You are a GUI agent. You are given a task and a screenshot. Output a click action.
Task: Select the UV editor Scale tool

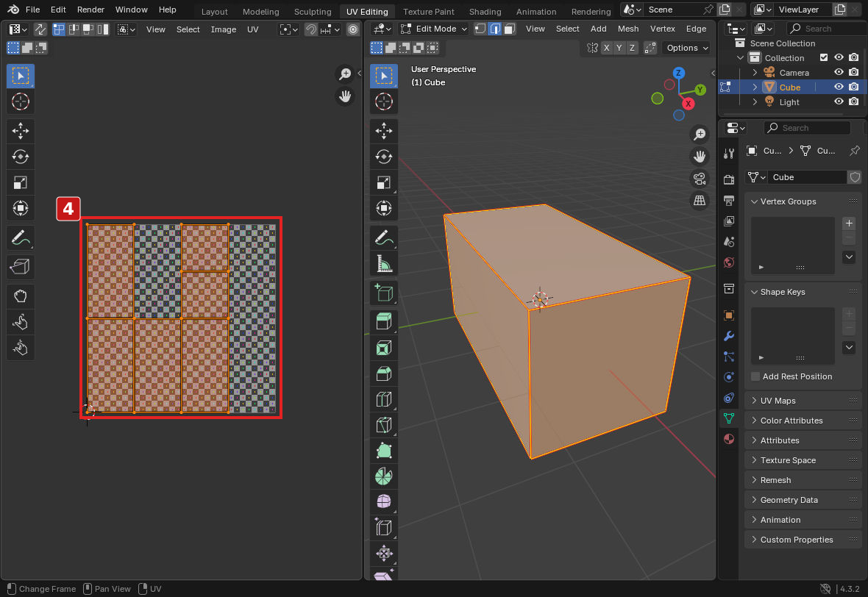(21, 182)
